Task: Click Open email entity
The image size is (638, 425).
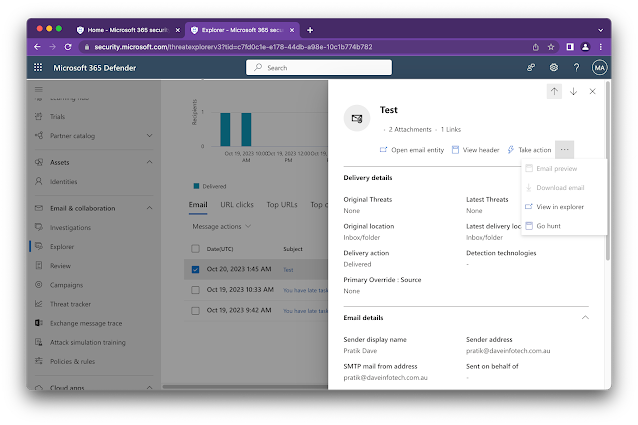Action: (411, 150)
